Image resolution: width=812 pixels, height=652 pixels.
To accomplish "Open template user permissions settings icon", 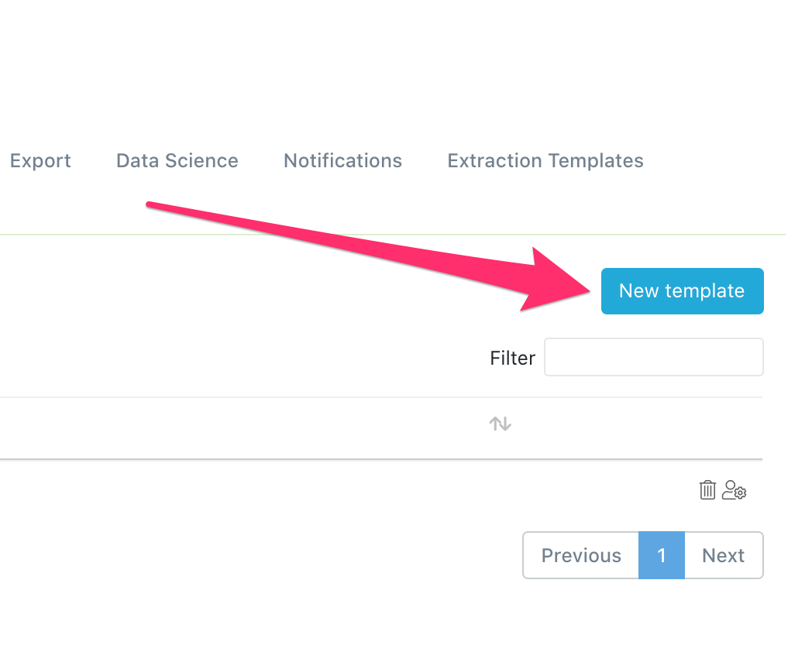I will pyautogui.click(x=734, y=490).
